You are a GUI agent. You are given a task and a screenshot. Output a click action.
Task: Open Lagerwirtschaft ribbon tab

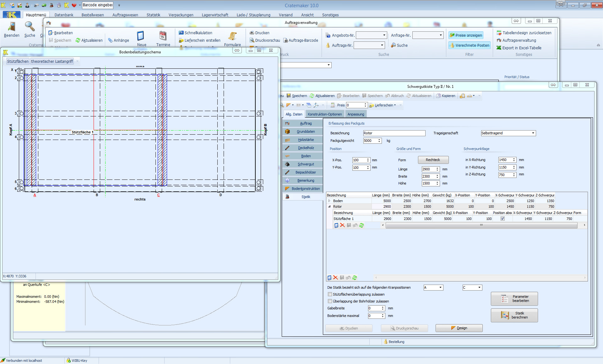coord(215,15)
